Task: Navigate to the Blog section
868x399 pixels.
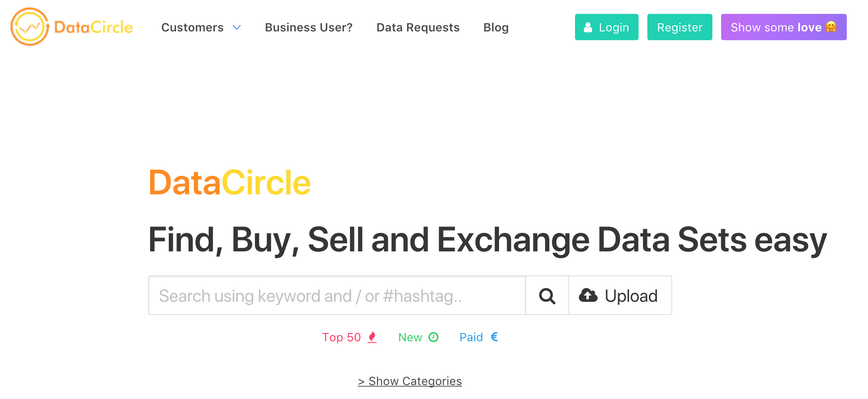Action: 496,27
